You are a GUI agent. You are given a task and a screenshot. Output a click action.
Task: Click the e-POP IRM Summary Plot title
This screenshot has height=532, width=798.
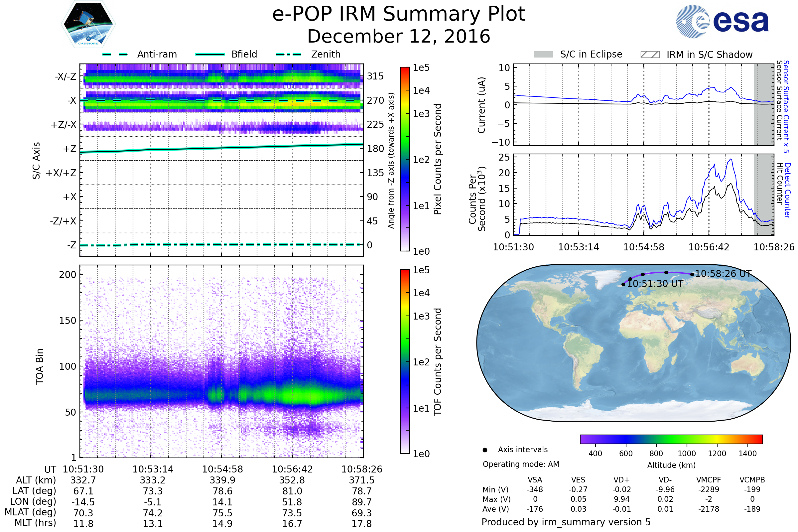399,14
